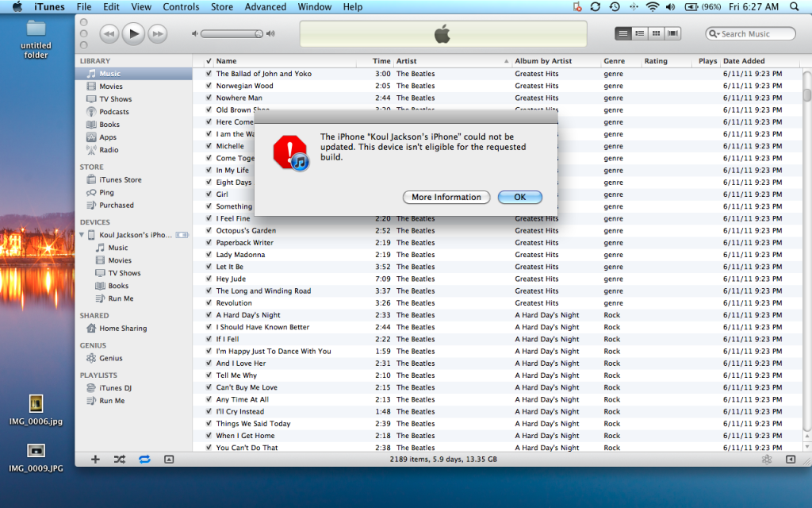Toggle the checkbox column header
This screenshot has width=812, height=508.
tap(209, 61)
